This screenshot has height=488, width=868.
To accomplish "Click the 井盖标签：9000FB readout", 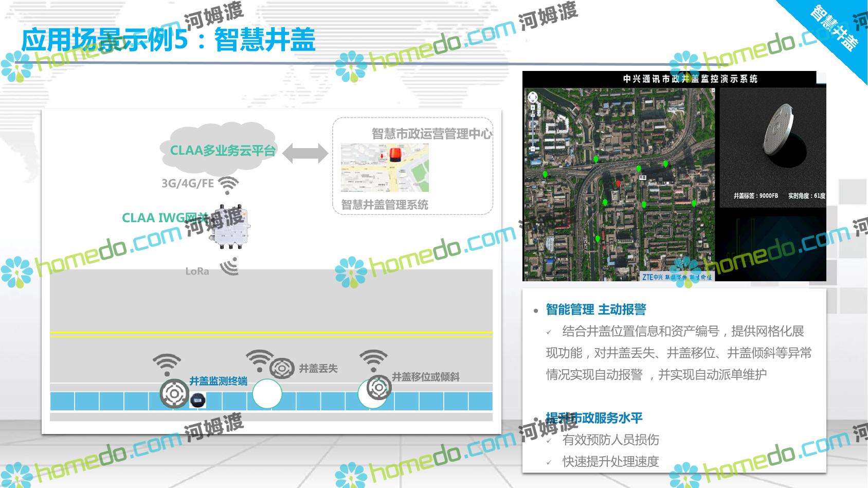I will [x=755, y=196].
